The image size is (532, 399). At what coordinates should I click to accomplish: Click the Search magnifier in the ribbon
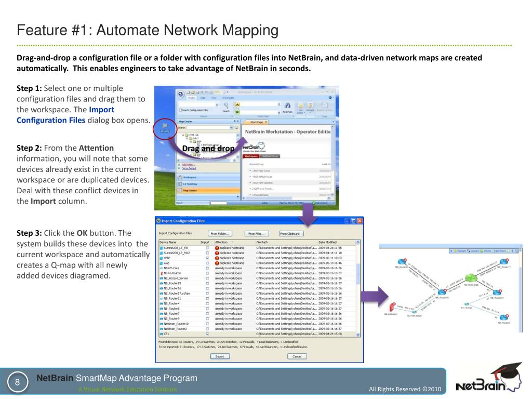pyautogui.click(x=226, y=105)
